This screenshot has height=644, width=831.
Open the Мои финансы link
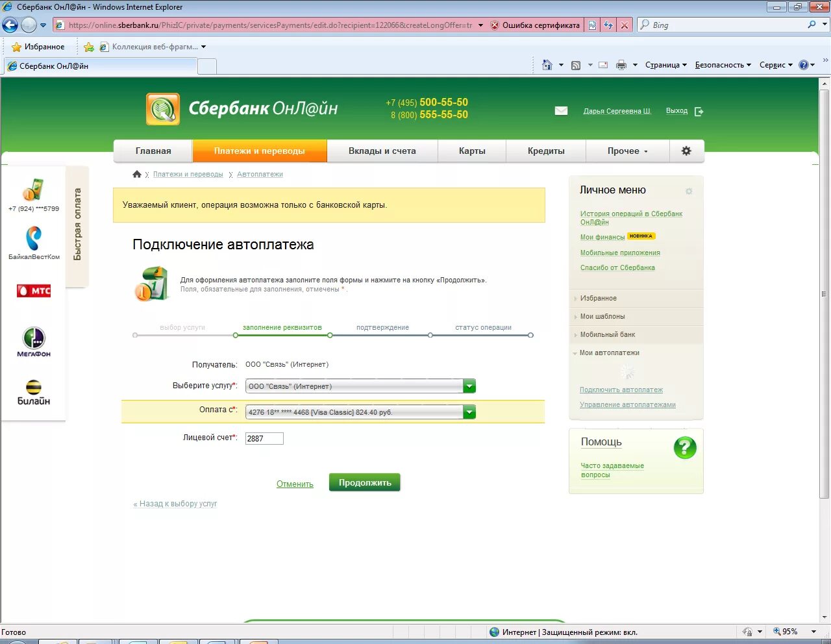click(602, 238)
